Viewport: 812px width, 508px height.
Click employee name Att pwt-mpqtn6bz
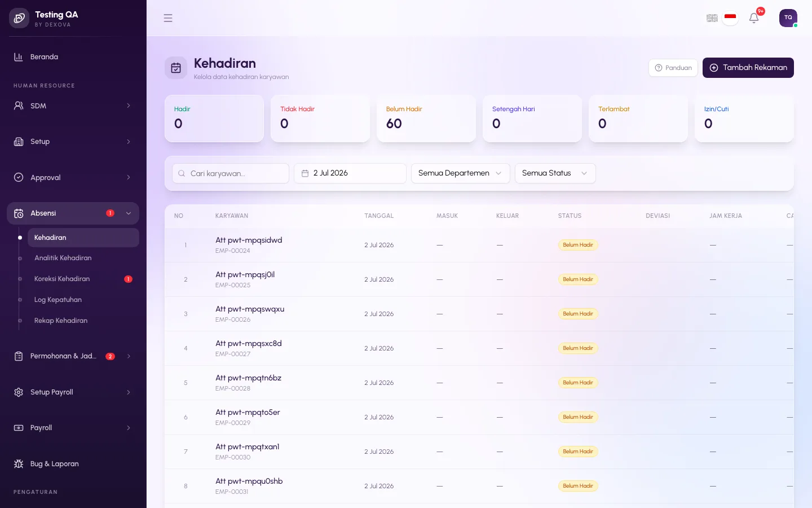click(x=248, y=378)
